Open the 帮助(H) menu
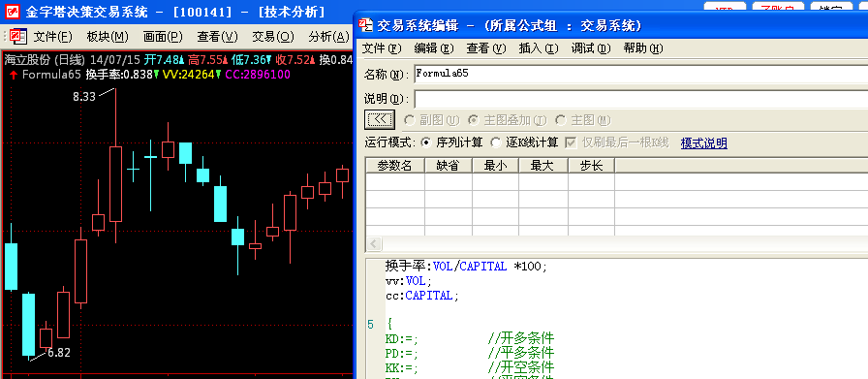The image size is (868, 379). point(643,48)
